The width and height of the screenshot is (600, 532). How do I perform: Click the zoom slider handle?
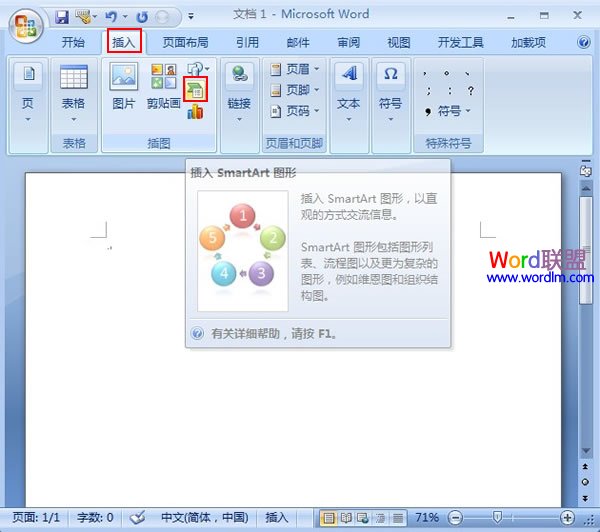point(497,518)
